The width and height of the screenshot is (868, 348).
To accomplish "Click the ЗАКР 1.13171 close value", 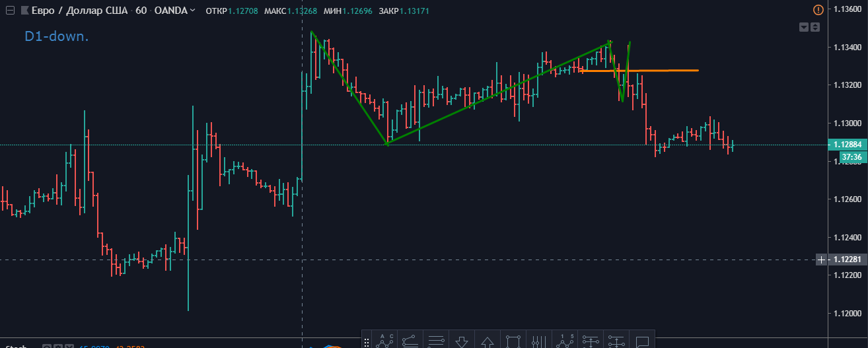I will (404, 11).
